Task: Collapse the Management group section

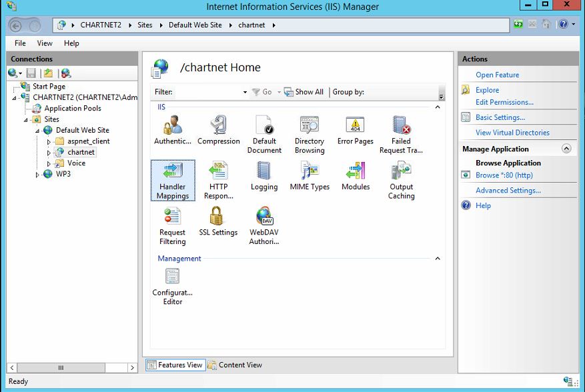Action: click(438, 259)
